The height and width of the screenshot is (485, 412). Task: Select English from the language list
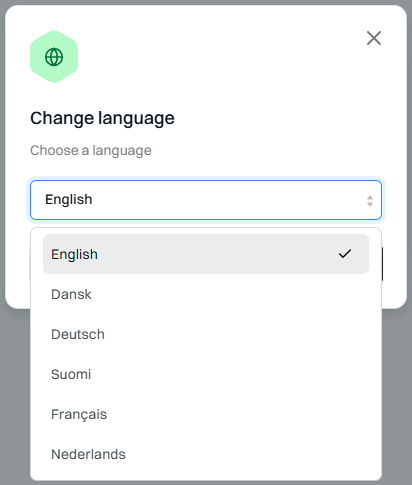coord(206,254)
